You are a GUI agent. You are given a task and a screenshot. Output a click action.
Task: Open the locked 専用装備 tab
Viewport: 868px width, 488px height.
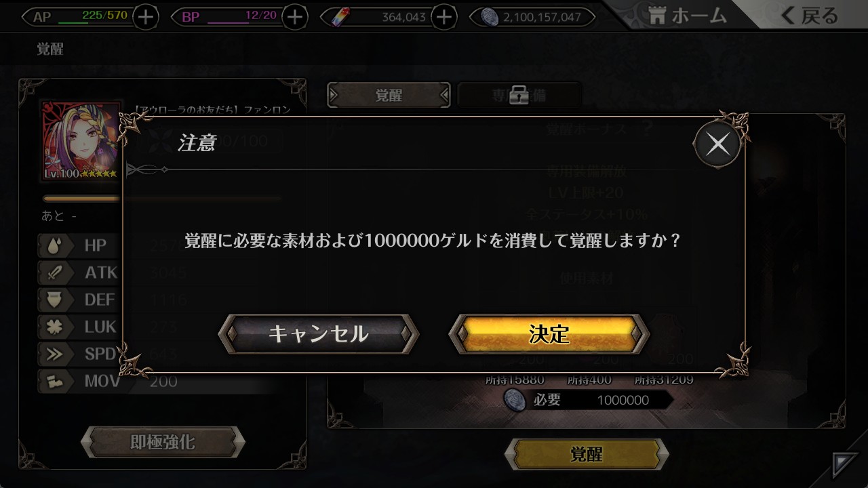519,96
